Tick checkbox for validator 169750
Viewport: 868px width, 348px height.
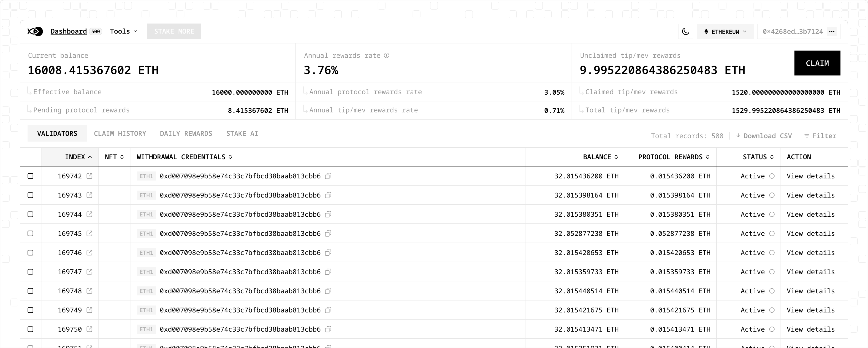[31, 329]
